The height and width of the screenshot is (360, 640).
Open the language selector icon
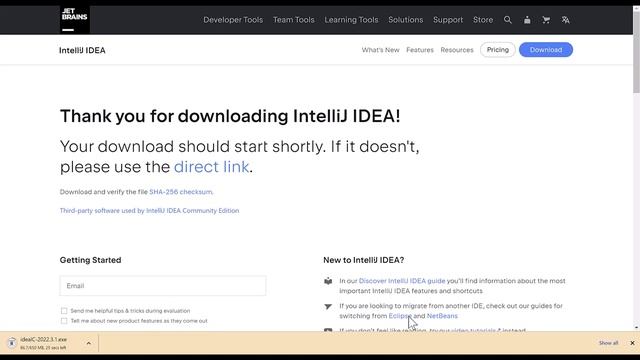click(565, 20)
